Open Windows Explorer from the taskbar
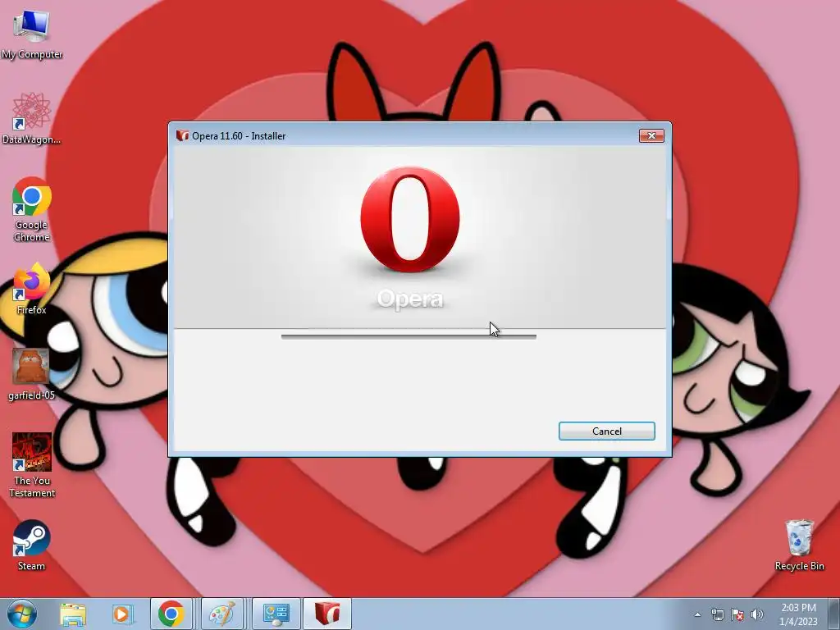Viewport: 840px width, 630px height. pyautogui.click(x=73, y=614)
